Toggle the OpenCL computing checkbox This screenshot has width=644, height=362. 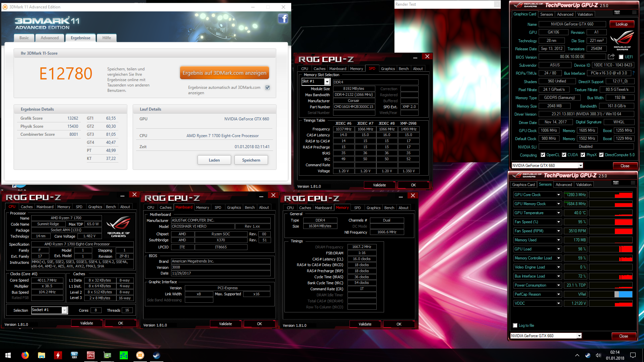(543, 155)
